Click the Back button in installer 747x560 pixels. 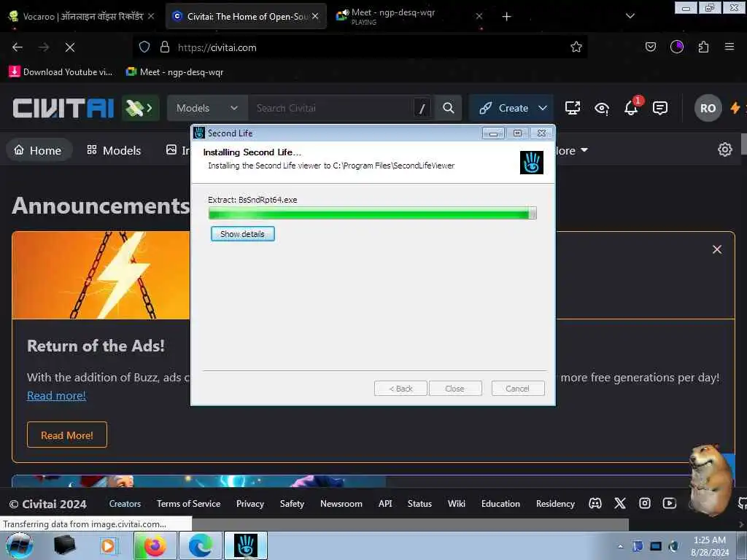(x=400, y=389)
